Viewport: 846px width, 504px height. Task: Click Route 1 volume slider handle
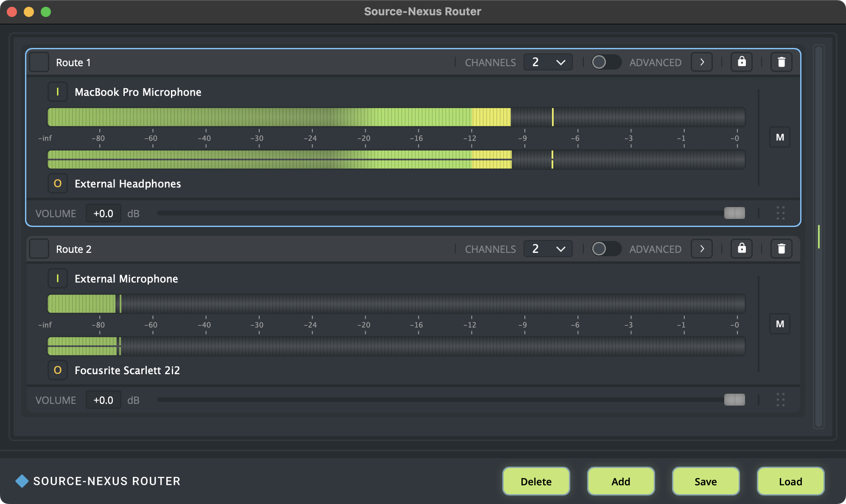point(734,213)
